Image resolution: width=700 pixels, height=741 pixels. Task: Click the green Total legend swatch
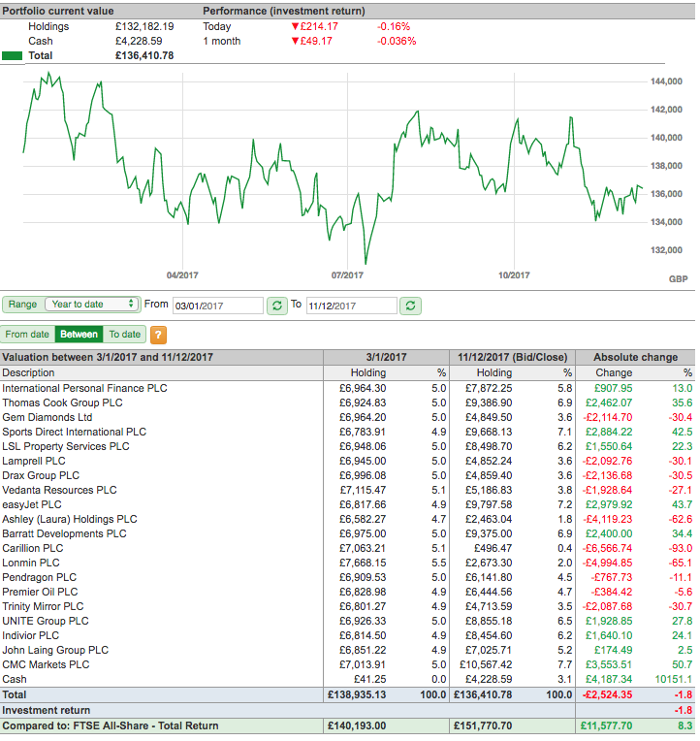click(12, 55)
